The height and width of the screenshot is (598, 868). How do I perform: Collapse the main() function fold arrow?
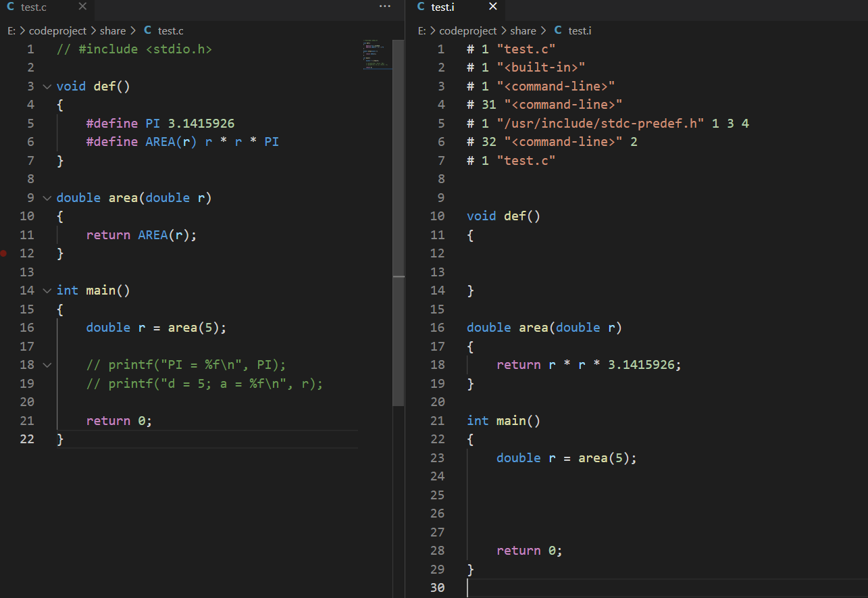coord(47,291)
